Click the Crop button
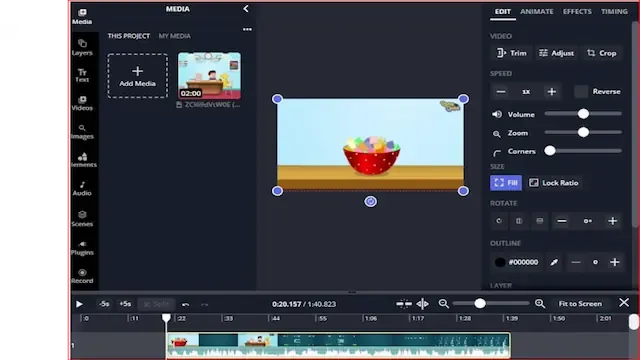Viewport: 640px width, 360px height. point(602,53)
